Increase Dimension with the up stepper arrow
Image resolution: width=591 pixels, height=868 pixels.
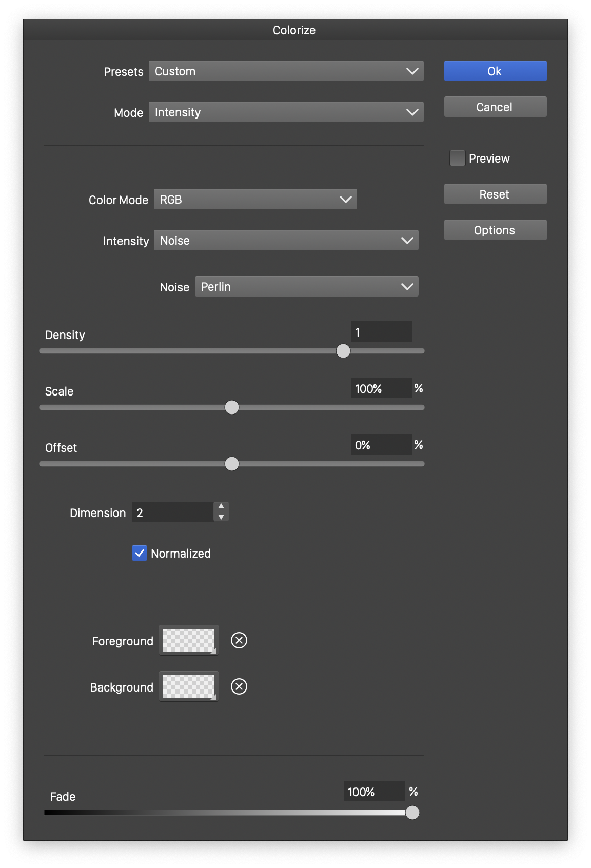221,506
